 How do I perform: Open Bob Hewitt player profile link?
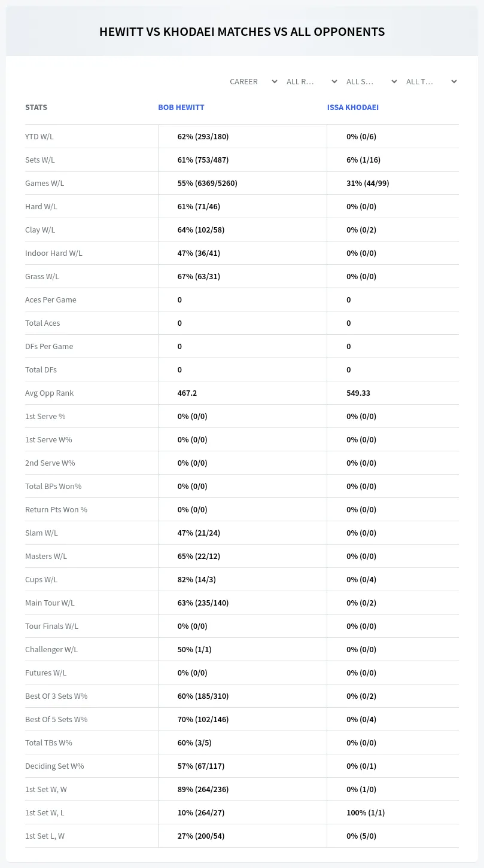point(181,108)
